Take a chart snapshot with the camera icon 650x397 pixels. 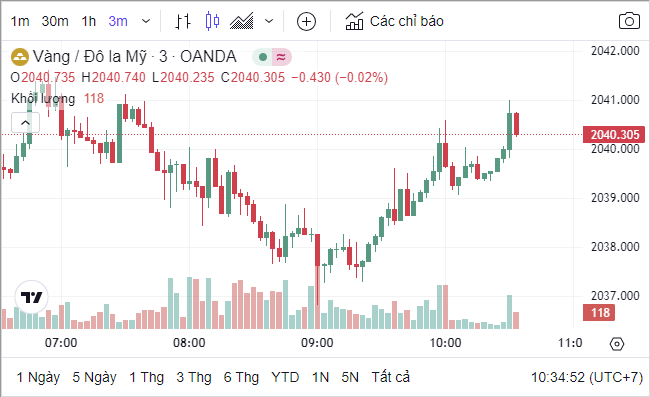tap(629, 21)
